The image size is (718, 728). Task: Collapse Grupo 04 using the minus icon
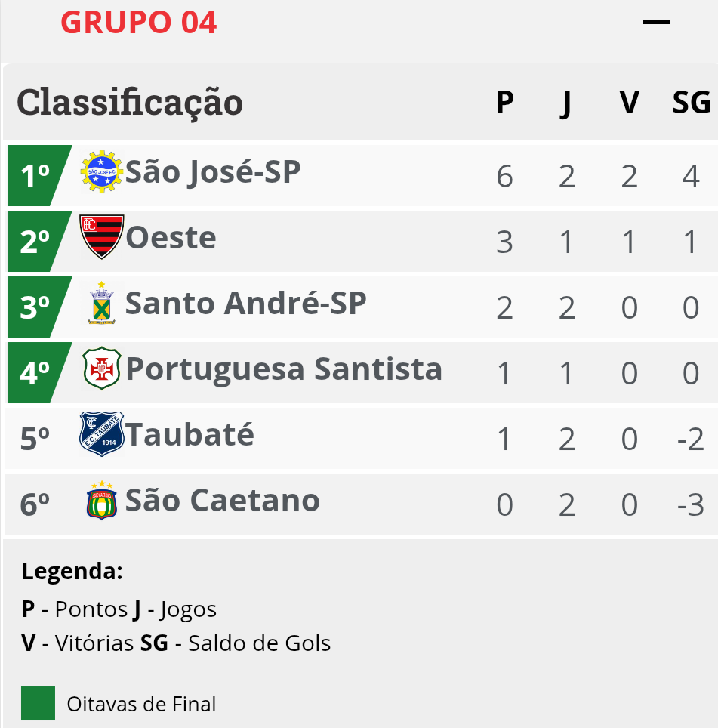point(657,22)
